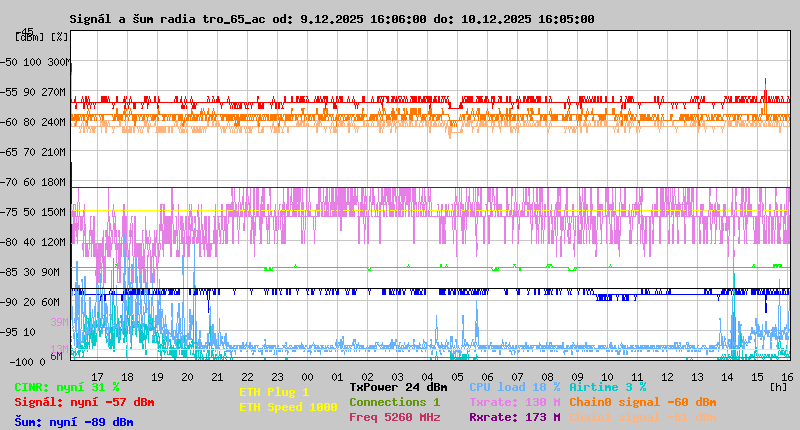
Task: Click the '-90 20 60M' y-axis label
Action: tap(30, 302)
